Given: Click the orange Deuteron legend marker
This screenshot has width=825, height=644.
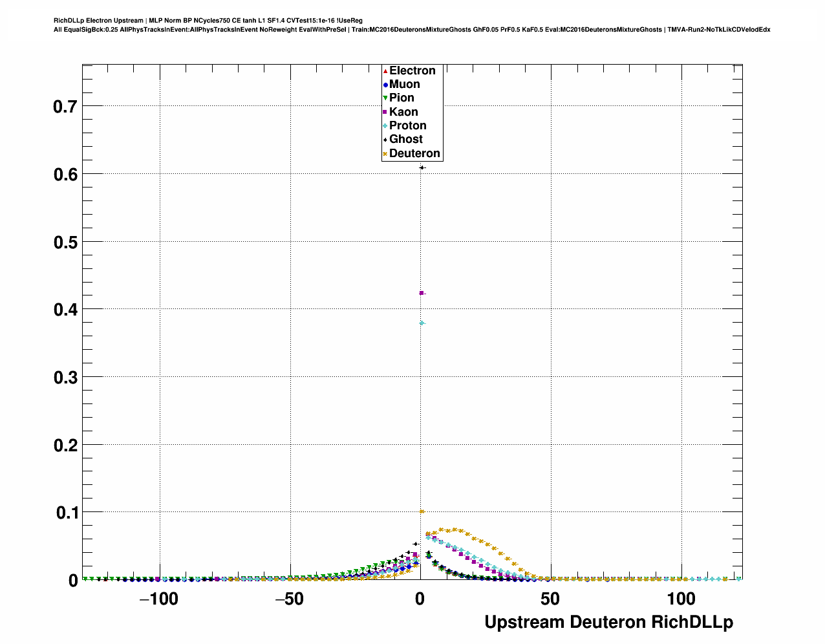Looking at the screenshot, I should 385,154.
